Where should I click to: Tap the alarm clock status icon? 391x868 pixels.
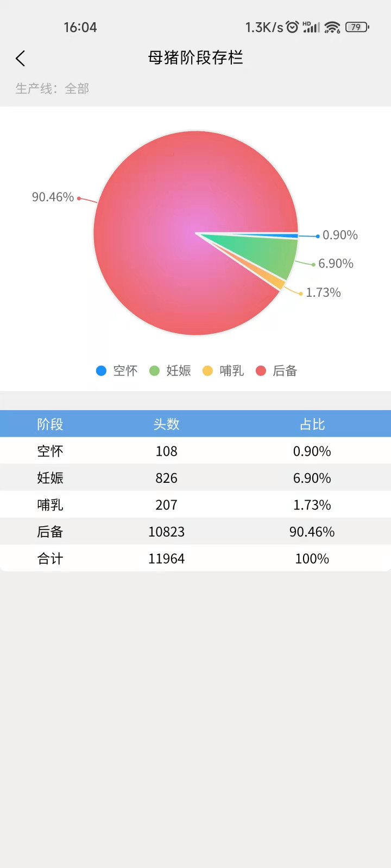292,27
